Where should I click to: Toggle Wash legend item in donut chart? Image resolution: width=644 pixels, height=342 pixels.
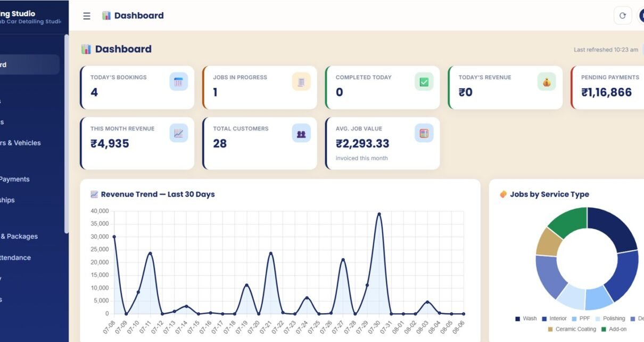526,319
